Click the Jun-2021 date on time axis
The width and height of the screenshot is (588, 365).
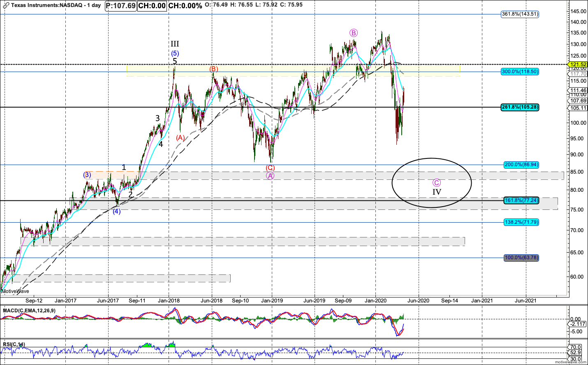pos(525,300)
